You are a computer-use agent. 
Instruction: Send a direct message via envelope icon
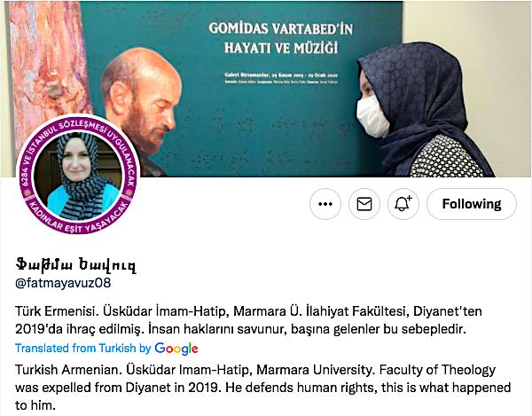pyautogui.click(x=364, y=204)
